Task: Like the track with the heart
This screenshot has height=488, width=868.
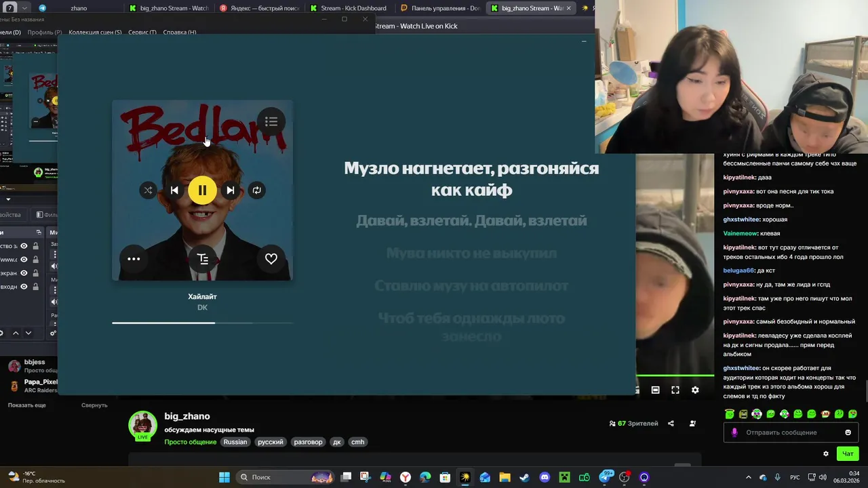Action: (x=271, y=258)
